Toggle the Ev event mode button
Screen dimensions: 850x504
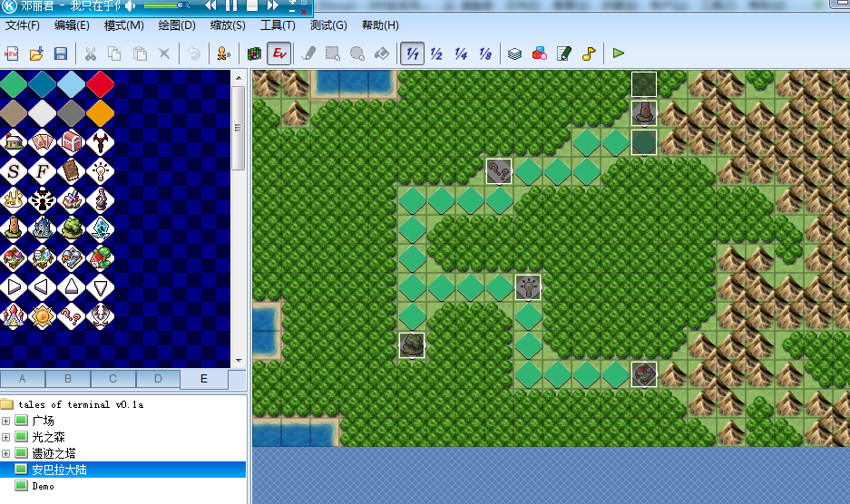(x=279, y=53)
